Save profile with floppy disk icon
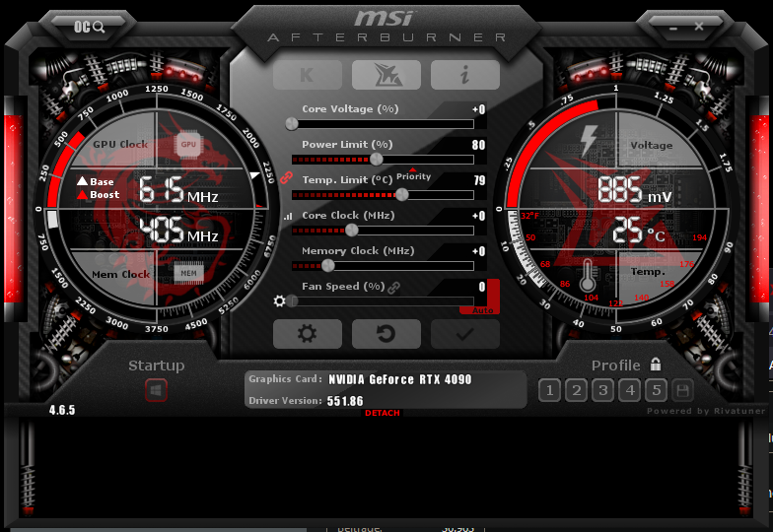 tap(682, 390)
